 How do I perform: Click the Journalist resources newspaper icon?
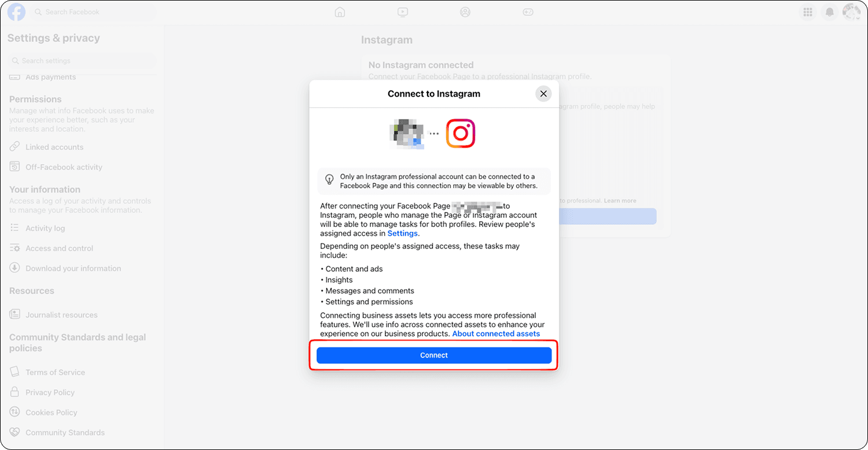click(14, 314)
